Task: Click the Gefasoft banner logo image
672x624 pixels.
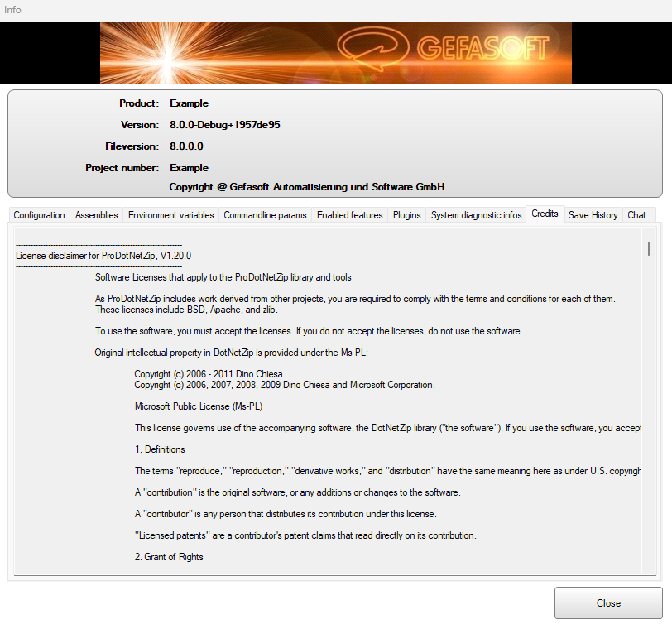Action: coord(335,53)
